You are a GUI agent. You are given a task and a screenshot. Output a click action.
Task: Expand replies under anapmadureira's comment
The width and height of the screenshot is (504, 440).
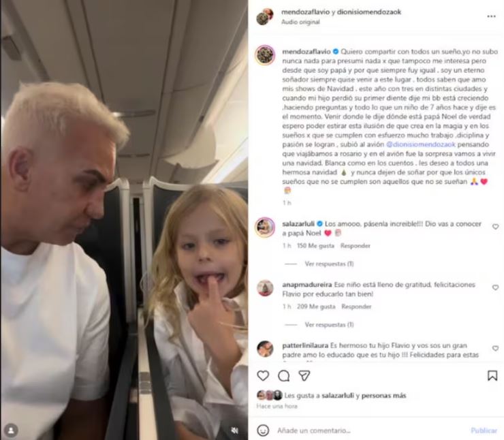pyautogui.click(x=329, y=325)
